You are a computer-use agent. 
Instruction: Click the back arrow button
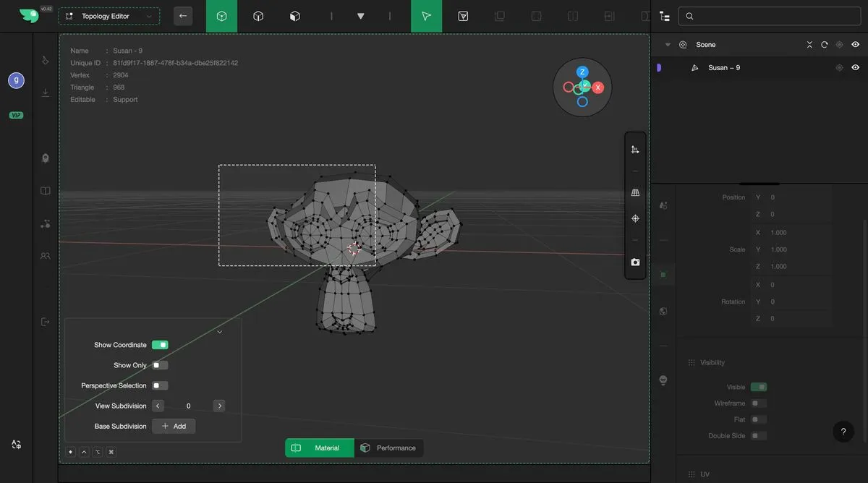click(183, 16)
